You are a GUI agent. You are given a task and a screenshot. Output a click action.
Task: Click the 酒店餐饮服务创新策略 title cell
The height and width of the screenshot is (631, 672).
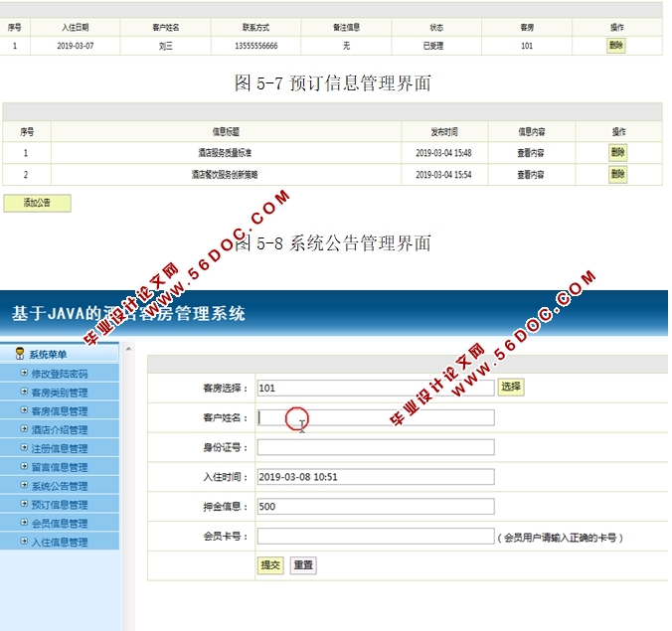pos(225,175)
